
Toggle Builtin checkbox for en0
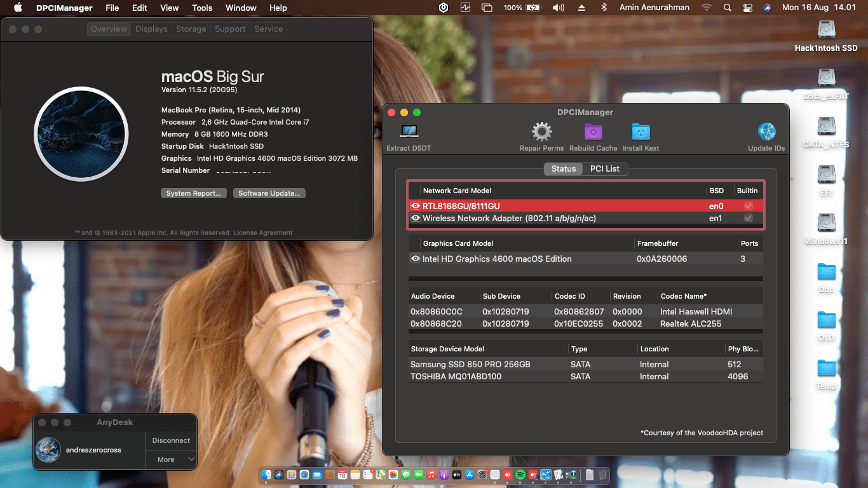(x=749, y=206)
